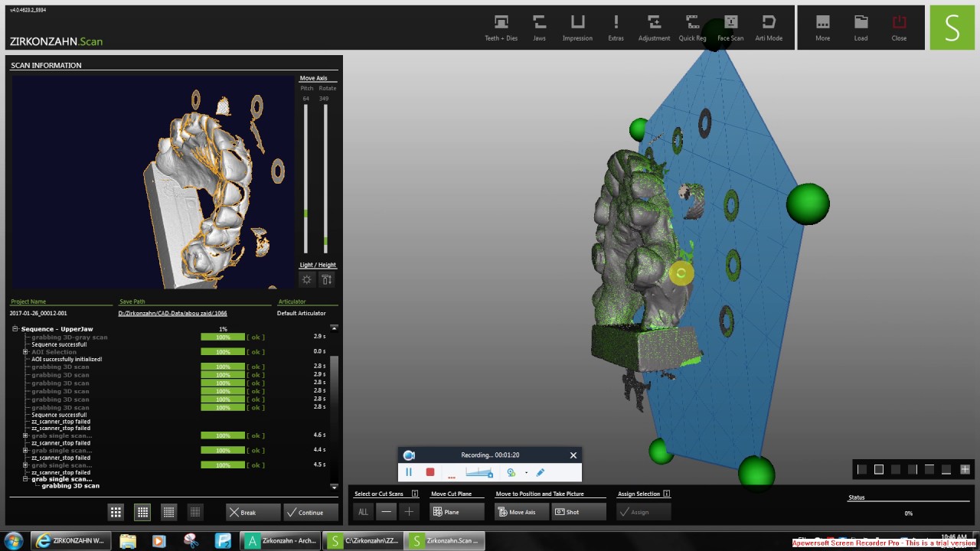Click the AOI successfully initialized! message
980x551 pixels.
click(67, 359)
